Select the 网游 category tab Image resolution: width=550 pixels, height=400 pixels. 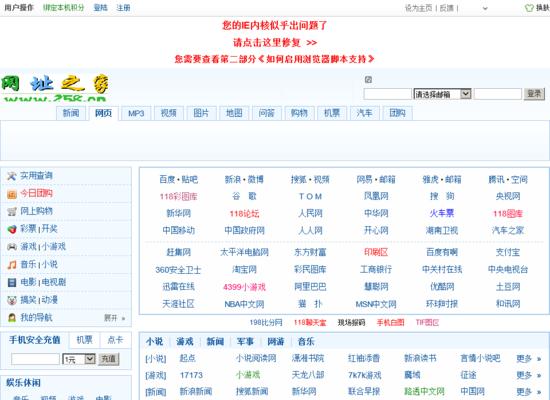pos(276,341)
